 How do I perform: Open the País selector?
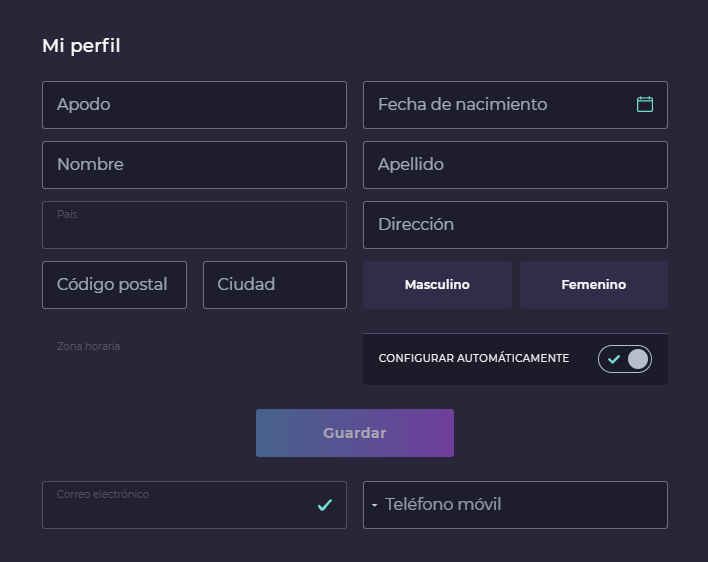[x=194, y=225]
